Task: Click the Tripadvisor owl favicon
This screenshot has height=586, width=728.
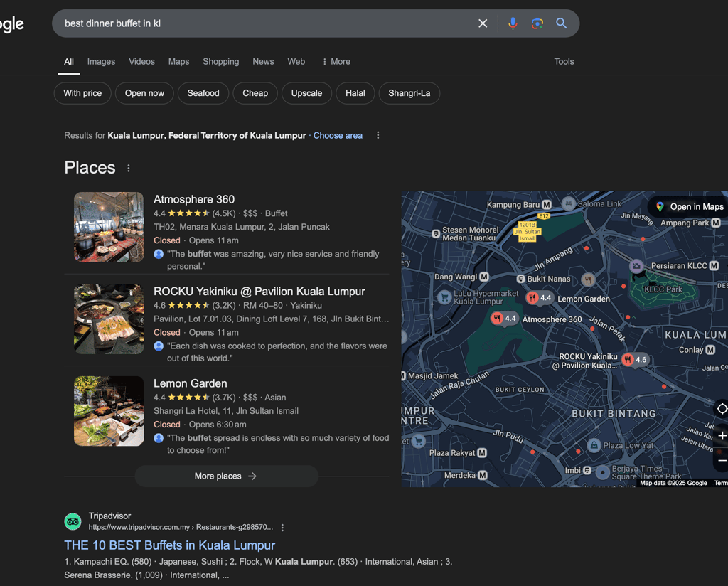Action: point(73,521)
